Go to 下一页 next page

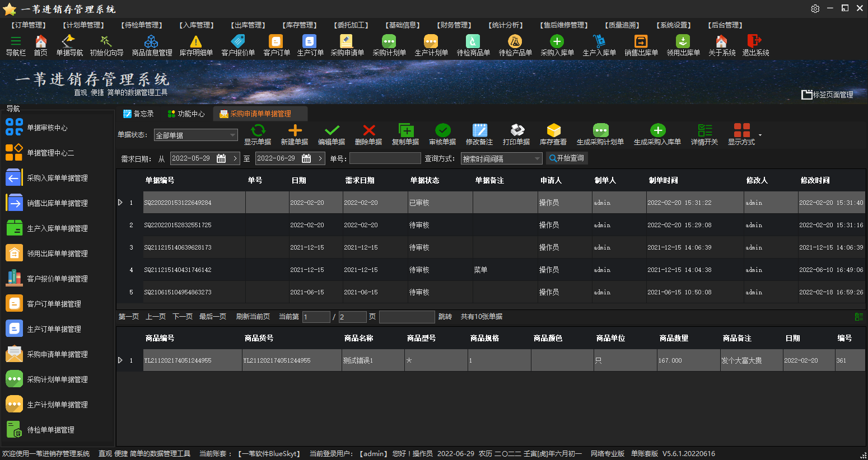click(183, 317)
